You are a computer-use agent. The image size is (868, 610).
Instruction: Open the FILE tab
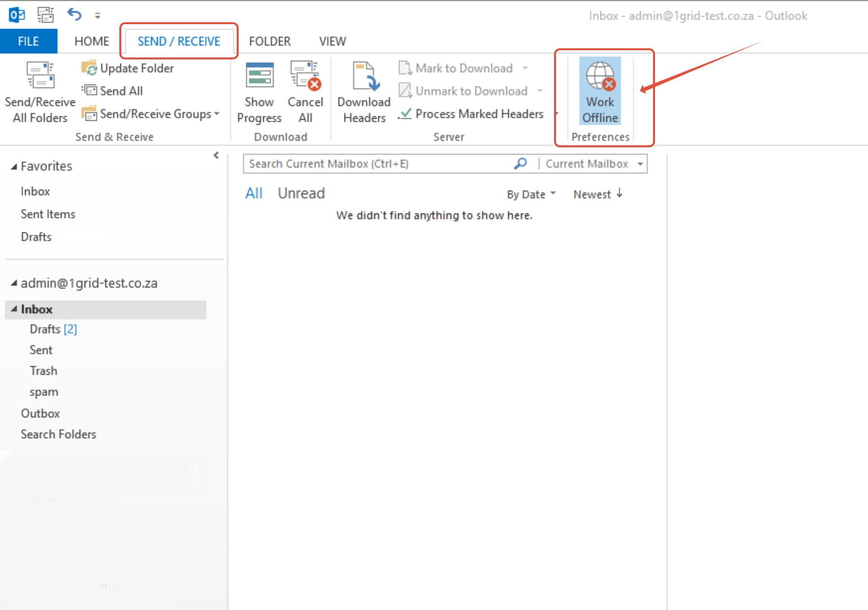[x=28, y=42]
